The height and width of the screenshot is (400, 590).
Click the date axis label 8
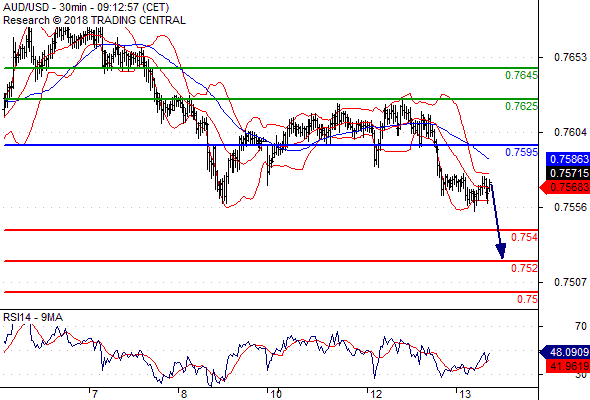[x=184, y=394]
